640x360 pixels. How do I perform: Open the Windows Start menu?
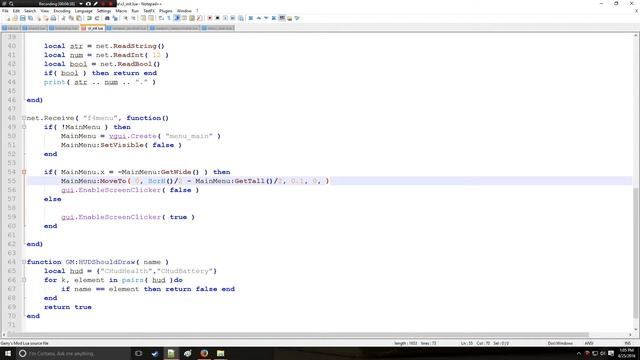[x=8, y=353]
